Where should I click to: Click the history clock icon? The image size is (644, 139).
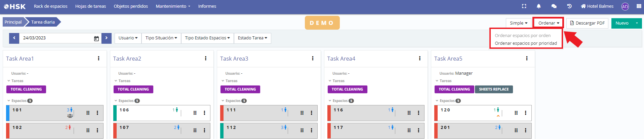point(569,6)
